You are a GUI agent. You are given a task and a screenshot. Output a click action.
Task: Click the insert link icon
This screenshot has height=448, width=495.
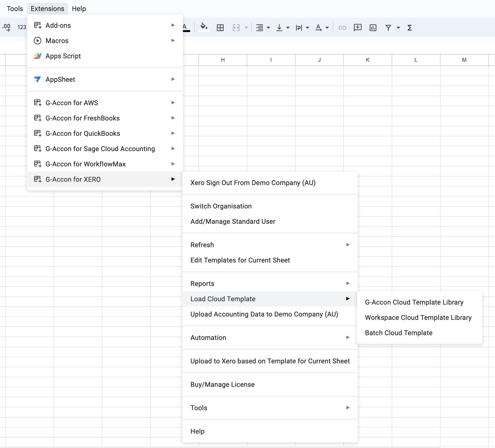tap(342, 28)
